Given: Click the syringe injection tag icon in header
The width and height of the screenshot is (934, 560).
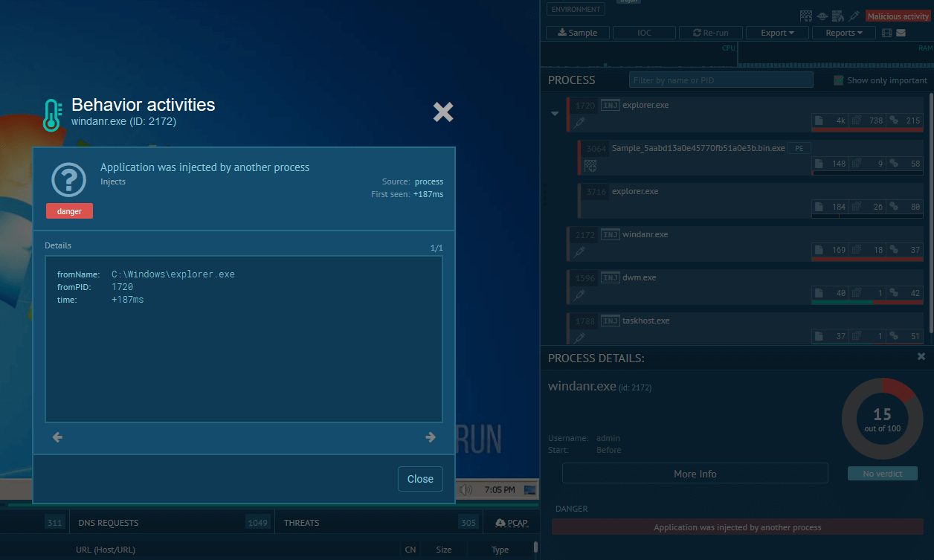Looking at the screenshot, I should click(854, 16).
